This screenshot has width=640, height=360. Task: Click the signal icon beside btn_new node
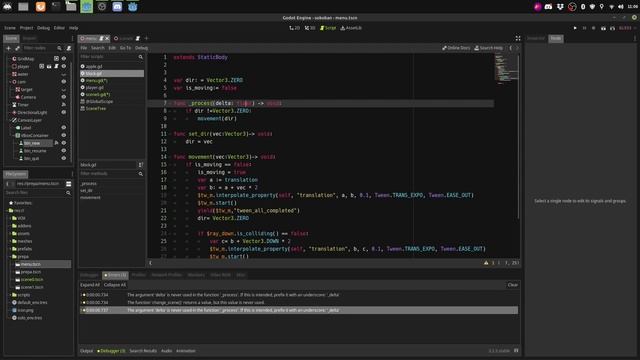pyautogui.click(x=56, y=143)
